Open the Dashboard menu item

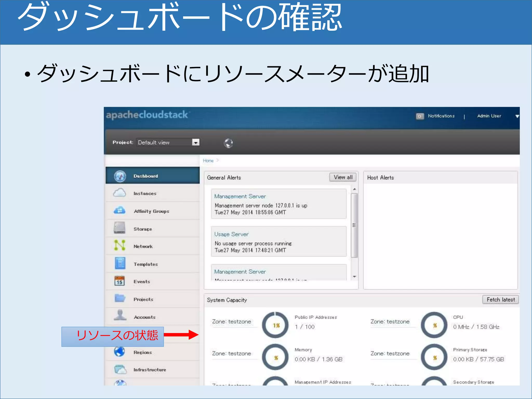click(152, 175)
